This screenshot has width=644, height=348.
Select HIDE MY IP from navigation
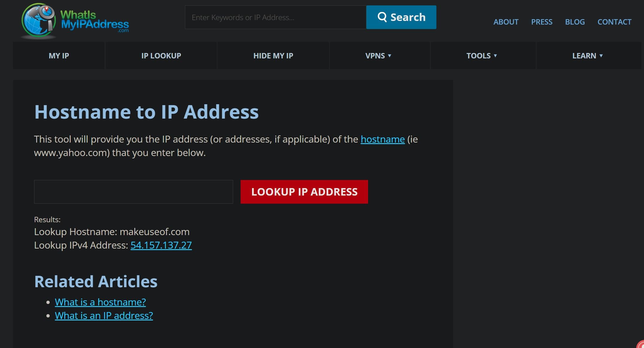[273, 55]
